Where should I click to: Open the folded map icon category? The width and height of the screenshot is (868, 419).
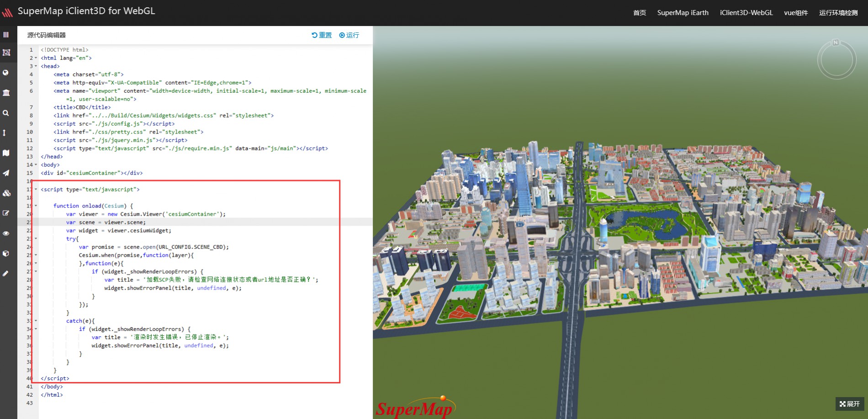6,153
